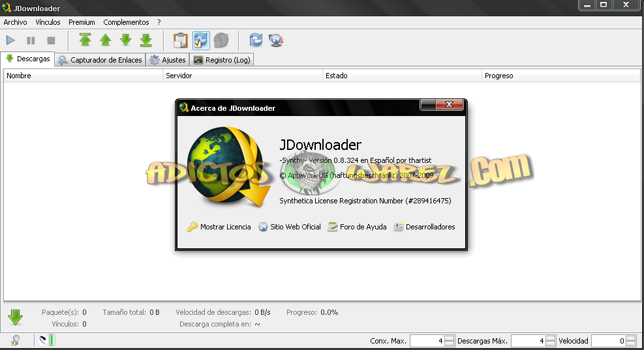Click the "Progreso: 0.0%" status text

coord(312,312)
